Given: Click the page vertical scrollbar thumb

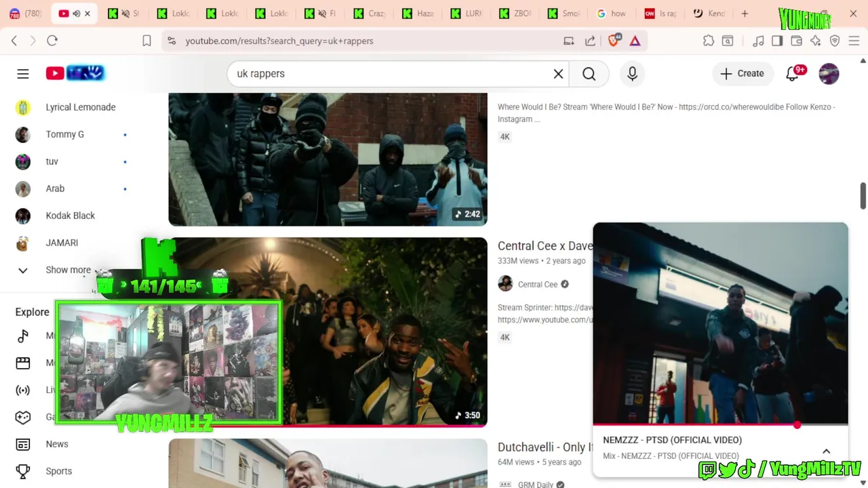Looking at the screenshot, I should pyautogui.click(x=863, y=195).
